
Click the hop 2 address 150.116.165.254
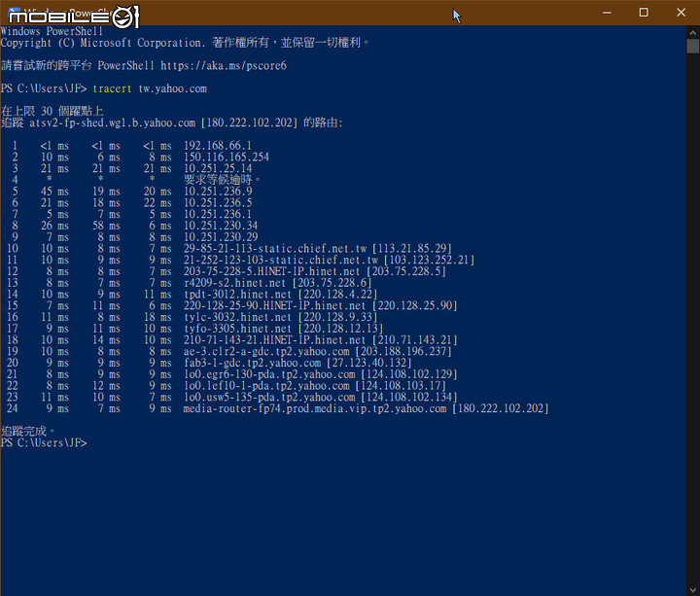227,158
